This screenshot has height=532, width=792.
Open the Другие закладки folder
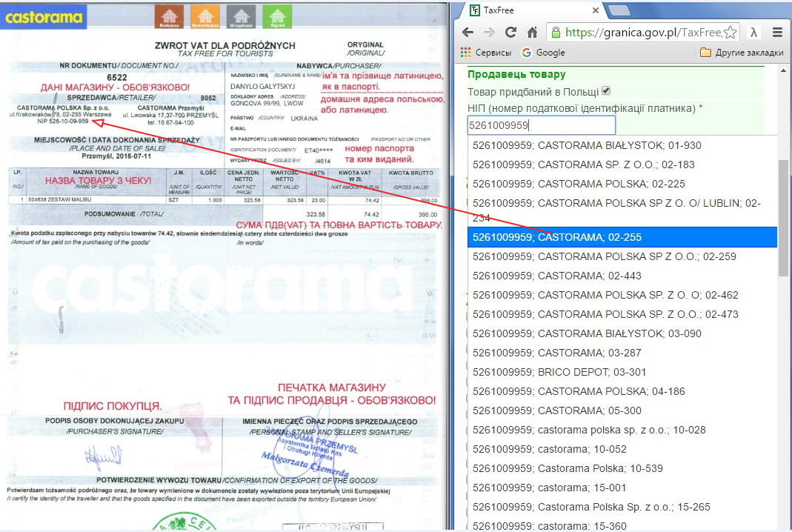coord(742,53)
